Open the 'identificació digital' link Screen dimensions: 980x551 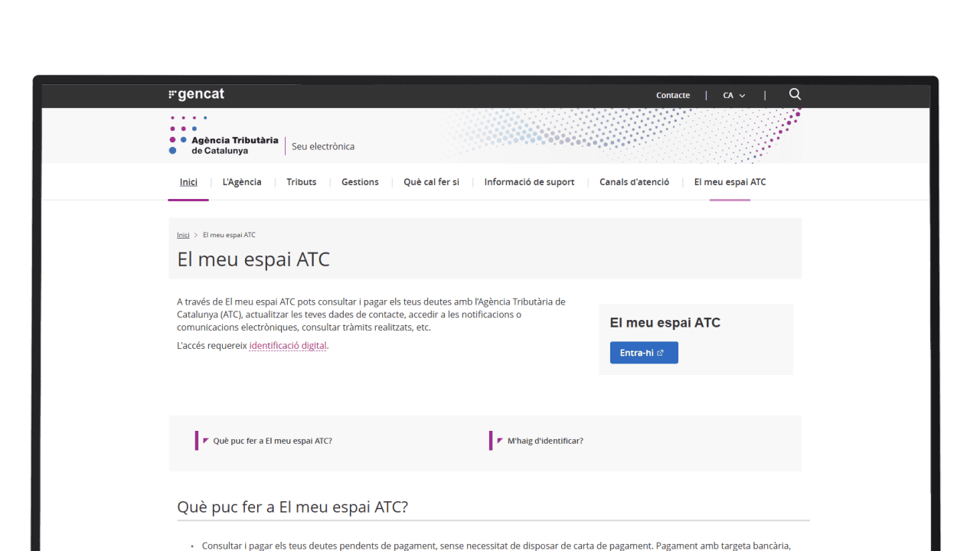(287, 345)
